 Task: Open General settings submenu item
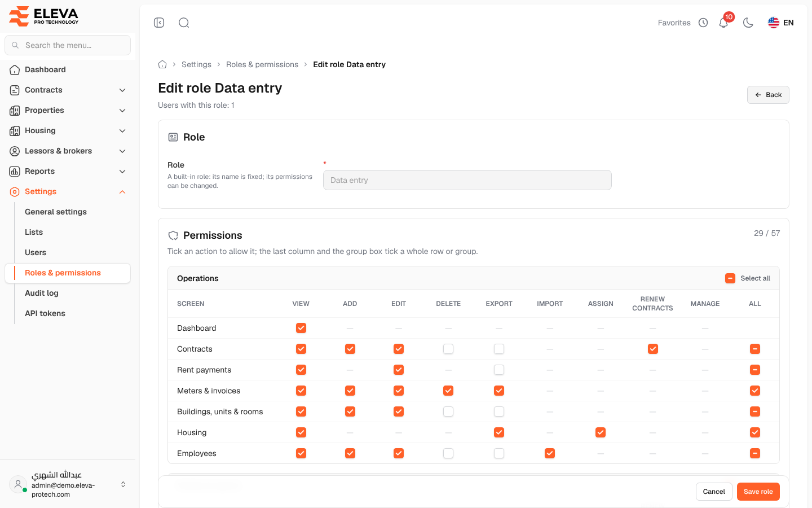tap(68, 212)
